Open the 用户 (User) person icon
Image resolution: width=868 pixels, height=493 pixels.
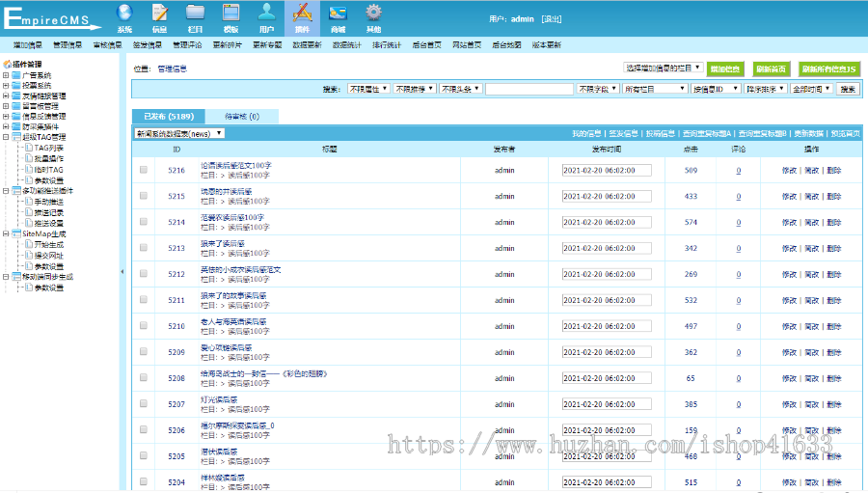(266, 13)
